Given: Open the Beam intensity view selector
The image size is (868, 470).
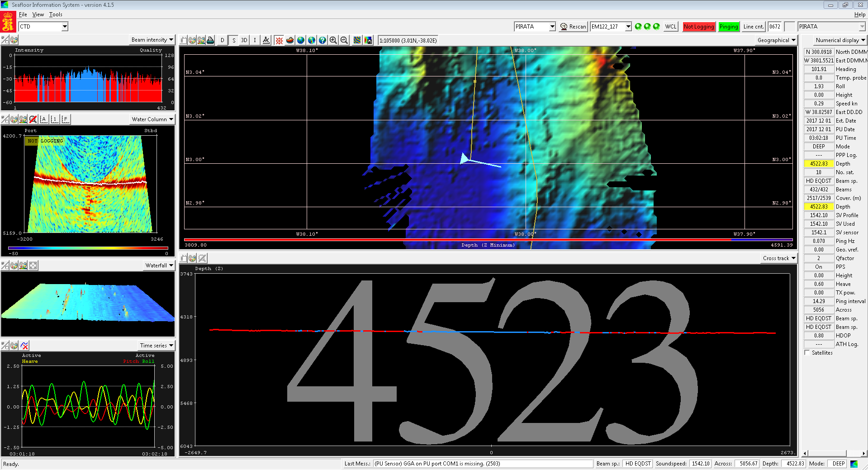Looking at the screenshot, I should (152, 40).
